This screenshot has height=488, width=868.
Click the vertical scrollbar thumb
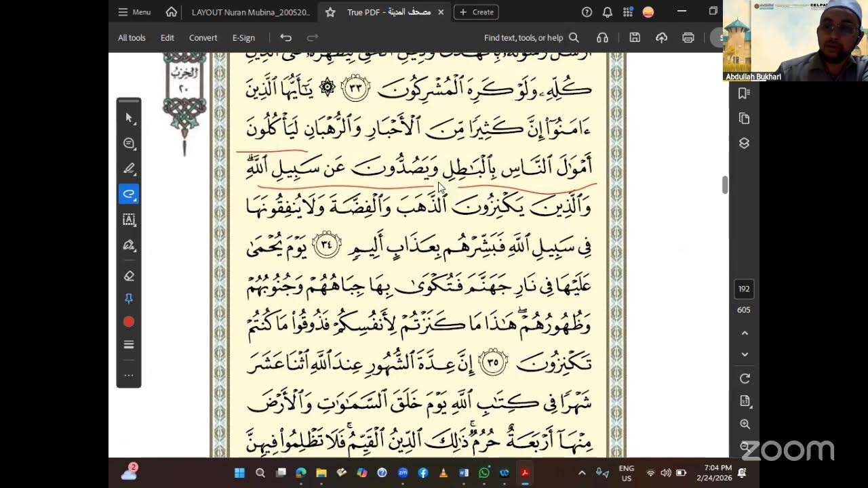point(725,184)
